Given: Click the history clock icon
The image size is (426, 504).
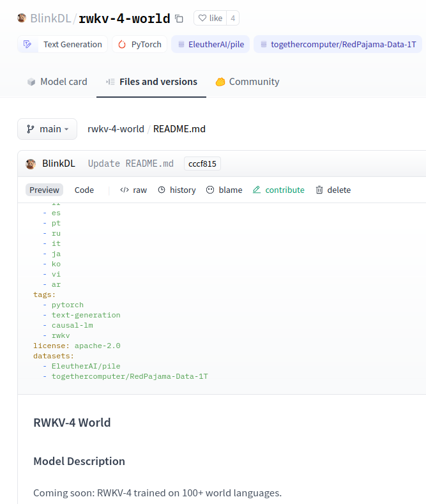Looking at the screenshot, I should pos(162,190).
